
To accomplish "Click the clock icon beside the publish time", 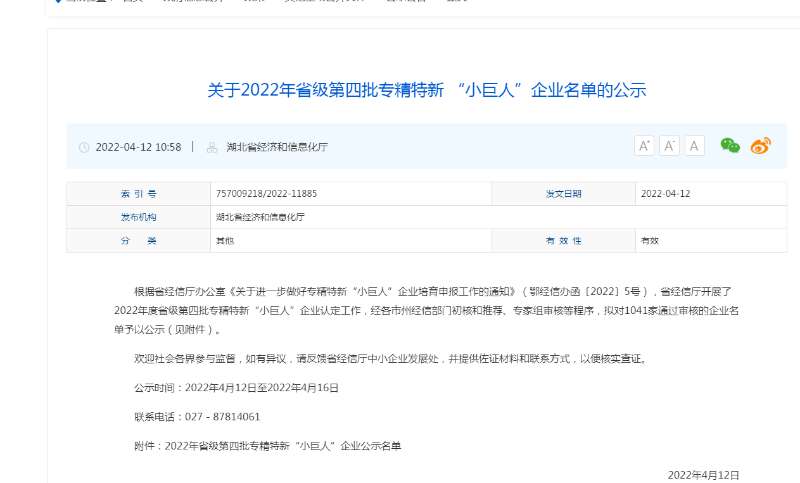I will (84, 147).
